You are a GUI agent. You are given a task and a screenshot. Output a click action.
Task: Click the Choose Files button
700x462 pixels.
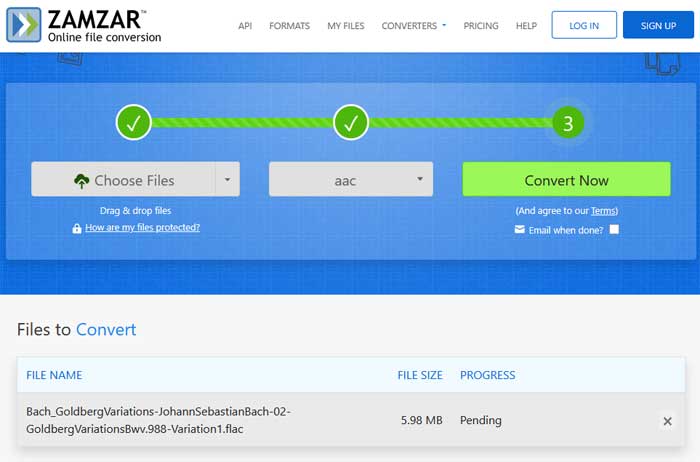click(123, 179)
